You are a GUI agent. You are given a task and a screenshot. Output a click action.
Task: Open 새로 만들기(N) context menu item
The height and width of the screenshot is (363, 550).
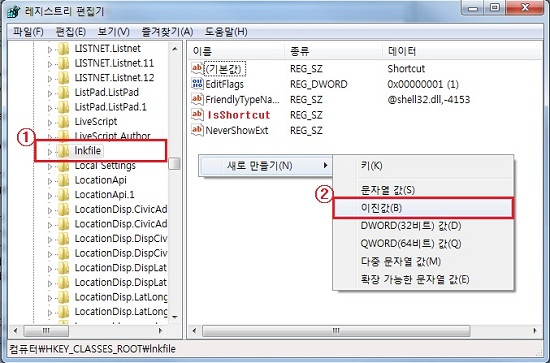tap(265, 166)
